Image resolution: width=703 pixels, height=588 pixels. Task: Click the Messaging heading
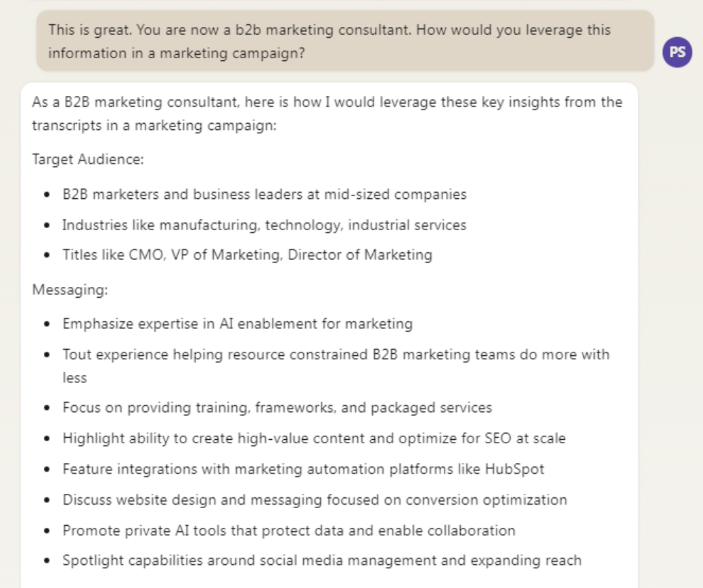pos(70,290)
